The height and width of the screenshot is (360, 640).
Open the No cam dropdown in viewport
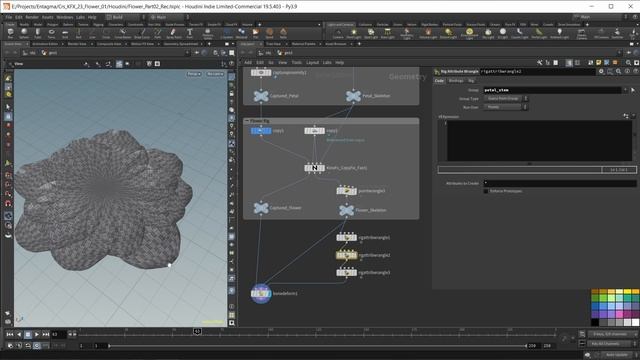point(215,74)
